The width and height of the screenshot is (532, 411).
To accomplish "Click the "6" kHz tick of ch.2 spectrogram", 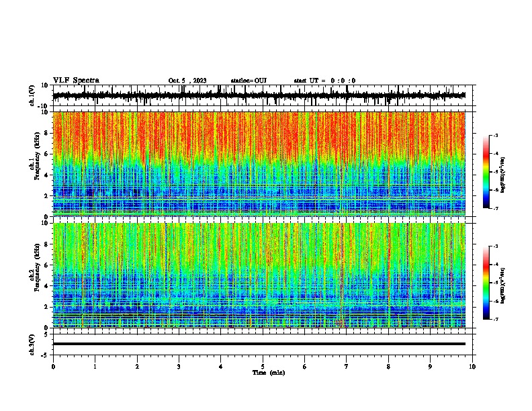I will pos(46,265).
